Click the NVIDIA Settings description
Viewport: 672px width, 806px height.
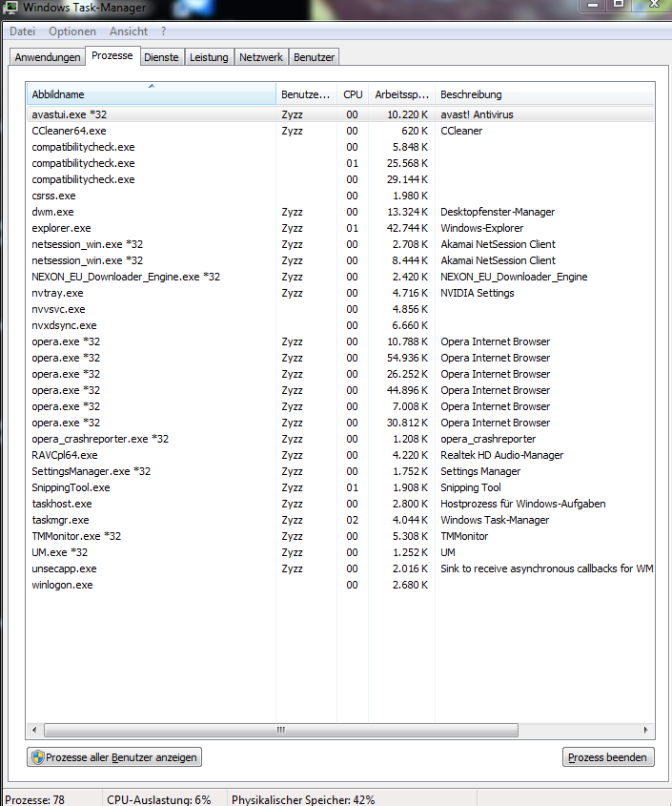pos(478,293)
